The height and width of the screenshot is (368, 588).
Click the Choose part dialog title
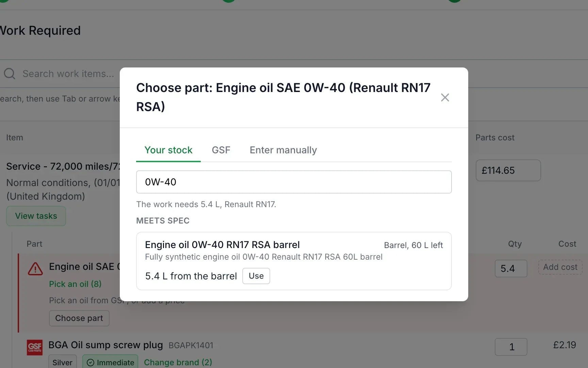(x=283, y=97)
